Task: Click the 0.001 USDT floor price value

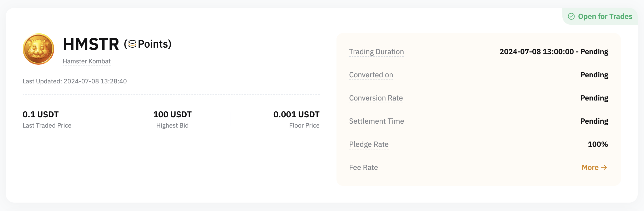Action: coord(296,114)
